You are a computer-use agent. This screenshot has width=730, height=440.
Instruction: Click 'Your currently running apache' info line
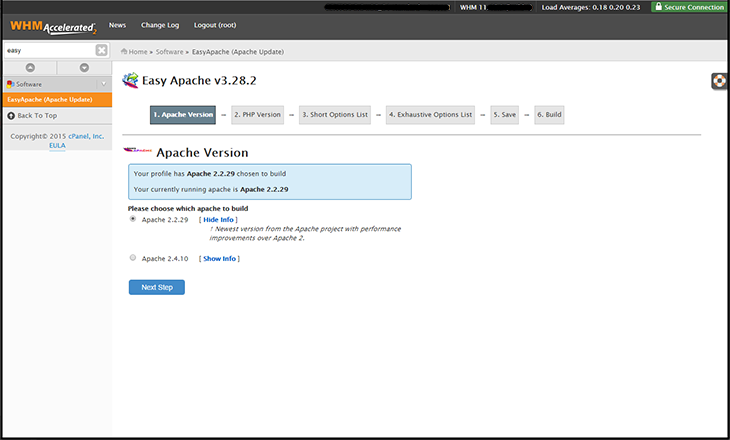[211, 190]
